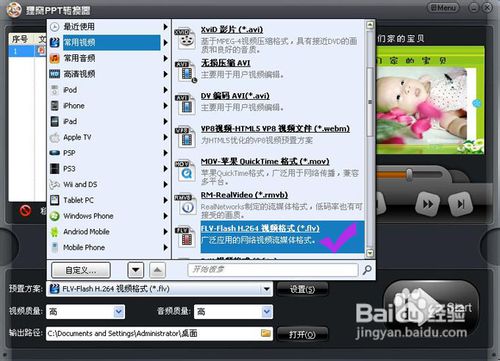
Task: Click the iPod device icon
Action: point(55,90)
